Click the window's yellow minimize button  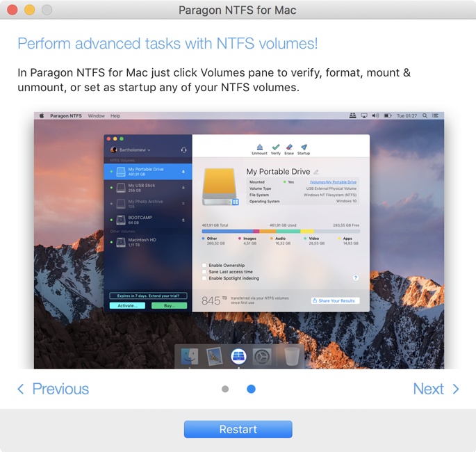(29, 10)
